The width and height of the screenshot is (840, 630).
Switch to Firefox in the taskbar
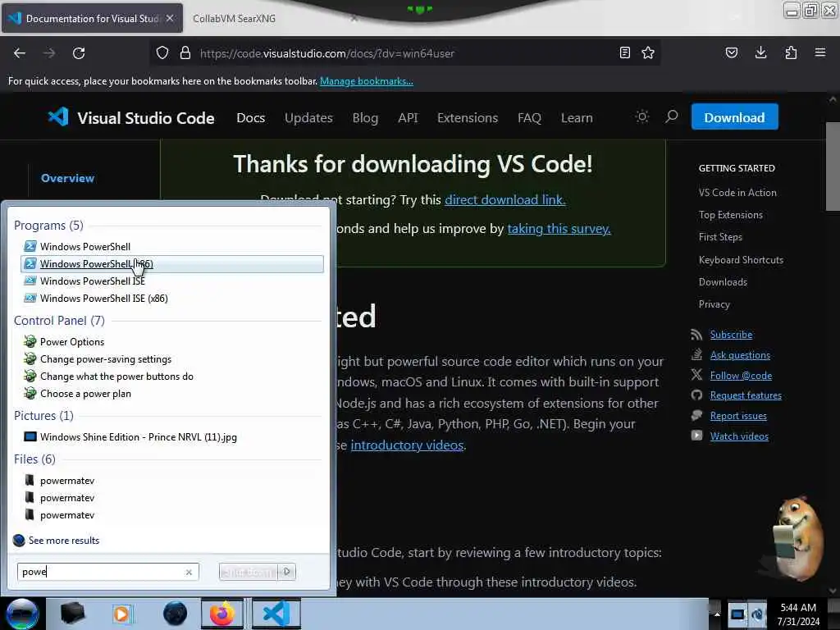(222, 614)
